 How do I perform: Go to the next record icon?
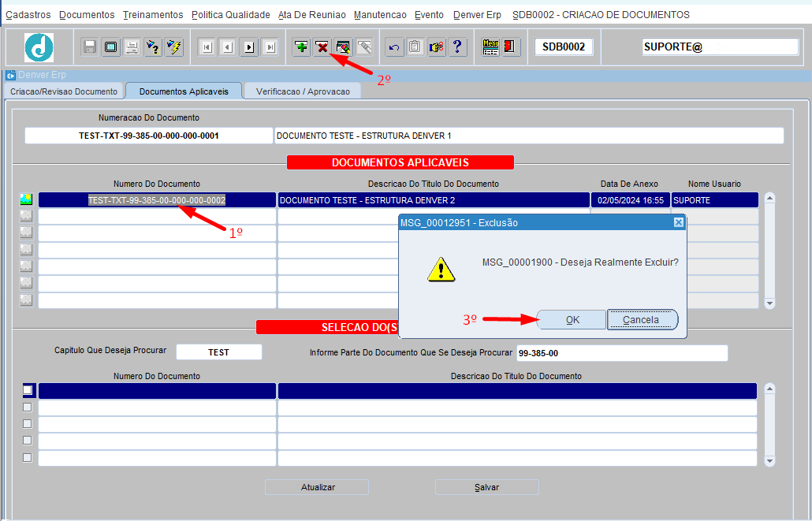pyautogui.click(x=249, y=47)
